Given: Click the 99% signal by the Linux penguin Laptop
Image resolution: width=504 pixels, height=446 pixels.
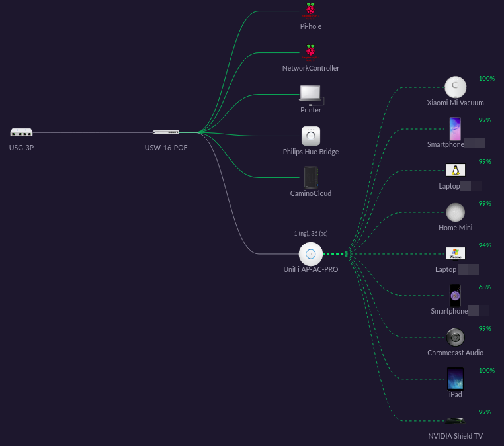Looking at the screenshot, I should coord(485,161).
